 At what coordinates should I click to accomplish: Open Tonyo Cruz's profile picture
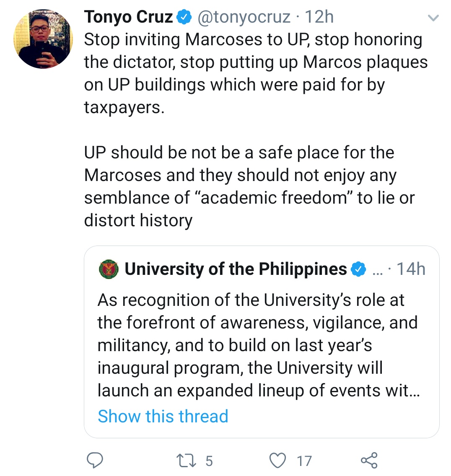43,39
